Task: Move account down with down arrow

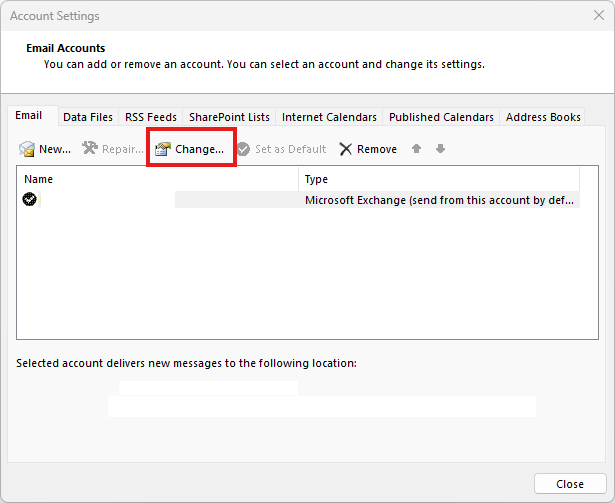Action: tap(440, 149)
